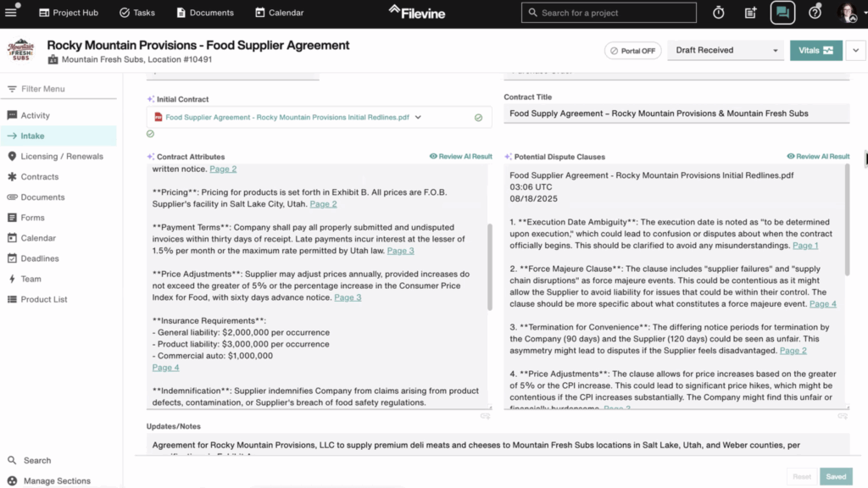The image size is (868, 488).
Task: Click the Vitals button
Action: tap(815, 51)
